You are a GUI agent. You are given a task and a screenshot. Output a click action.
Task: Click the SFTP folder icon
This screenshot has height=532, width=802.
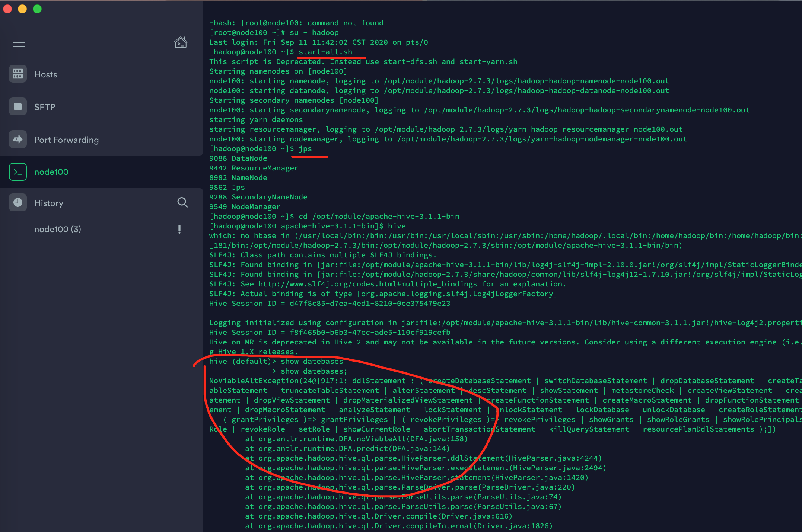17,107
